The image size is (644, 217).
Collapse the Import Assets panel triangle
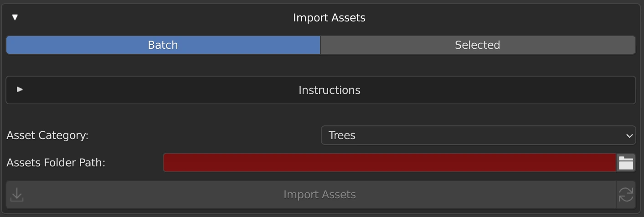point(15,17)
